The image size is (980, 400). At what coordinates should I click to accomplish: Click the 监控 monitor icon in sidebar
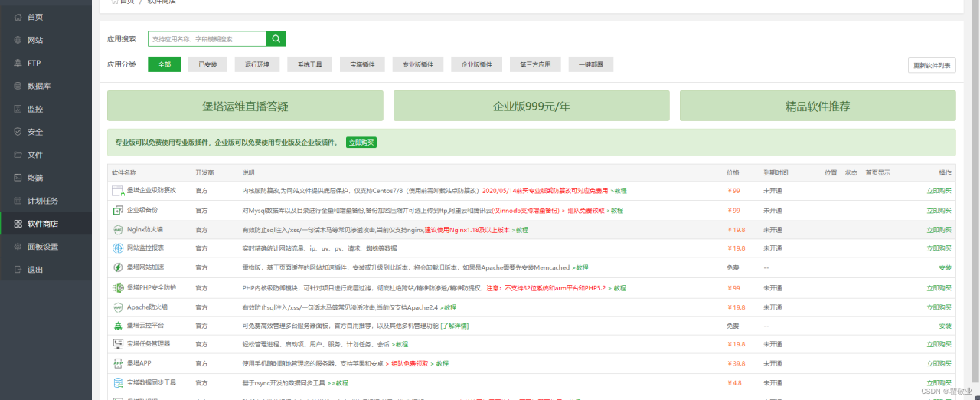pos(18,109)
